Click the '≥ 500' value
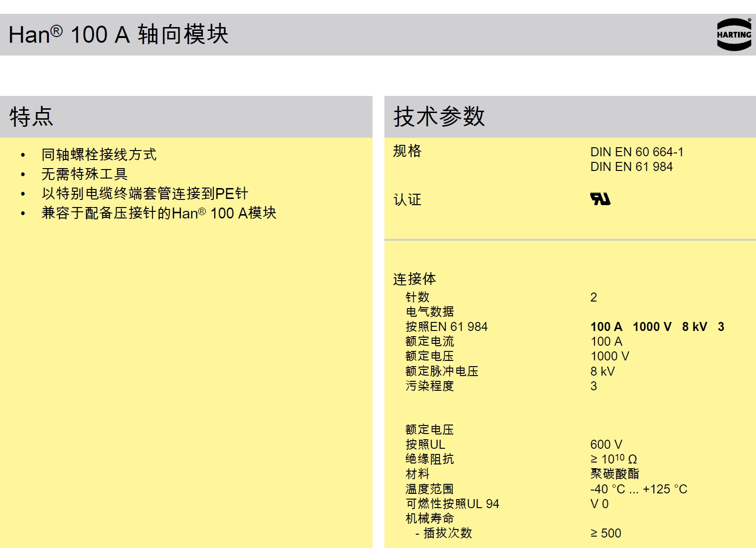This screenshot has height=548, width=756. click(x=606, y=533)
